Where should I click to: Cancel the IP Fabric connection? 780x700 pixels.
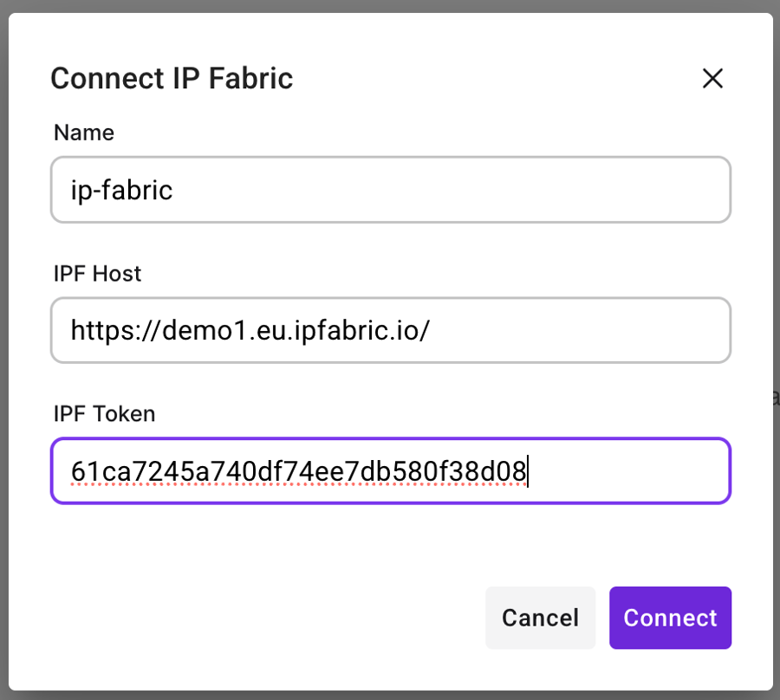[x=540, y=618]
